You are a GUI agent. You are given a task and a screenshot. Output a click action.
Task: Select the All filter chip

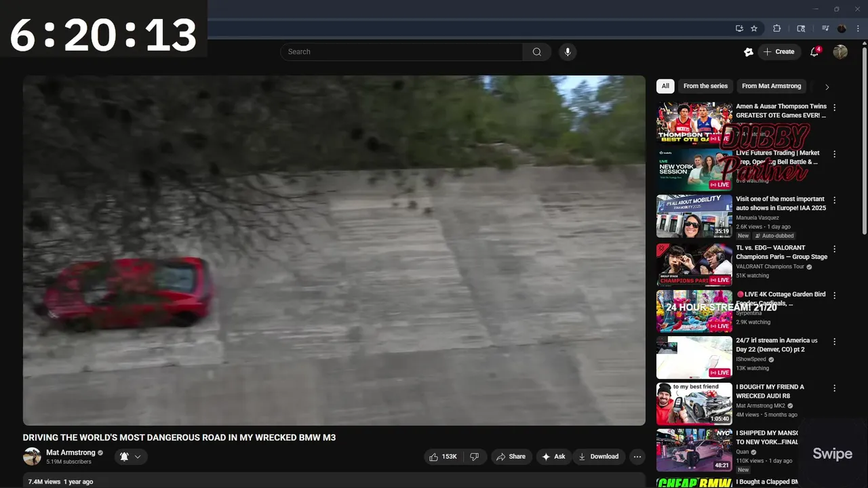(665, 86)
